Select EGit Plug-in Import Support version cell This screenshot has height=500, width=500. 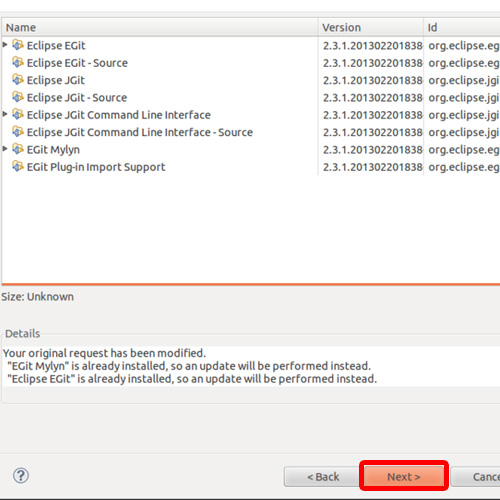pyautogui.click(x=371, y=167)
